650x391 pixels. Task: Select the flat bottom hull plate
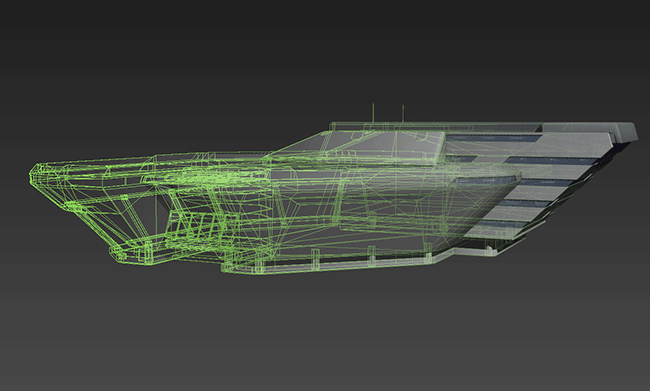[332, 264]
